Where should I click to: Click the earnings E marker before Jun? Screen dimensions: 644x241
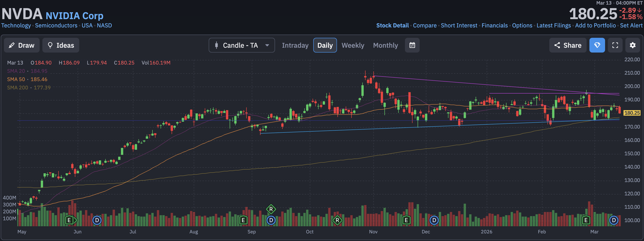point(69,220)
